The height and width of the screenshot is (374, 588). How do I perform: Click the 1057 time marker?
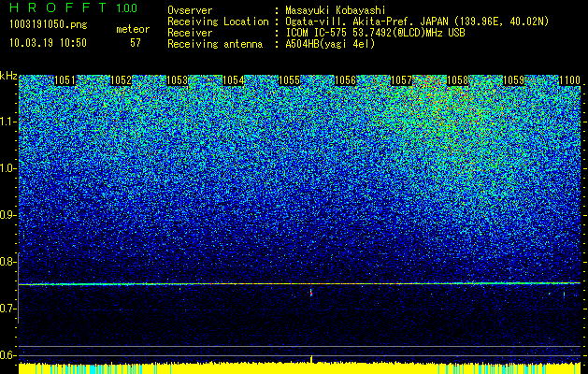click(402, 80)
